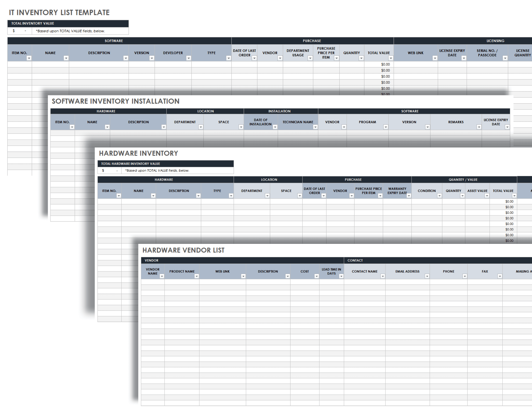Click the IT INVENTORY LIST TEMPLATE title
The image size is (532, 411).
point(59,12)
